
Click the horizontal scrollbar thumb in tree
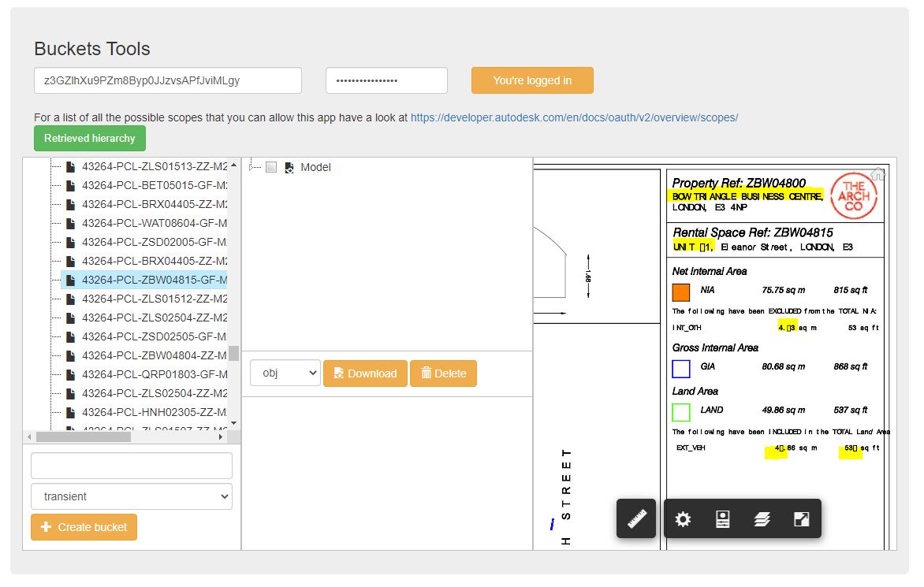click(83, 437)
